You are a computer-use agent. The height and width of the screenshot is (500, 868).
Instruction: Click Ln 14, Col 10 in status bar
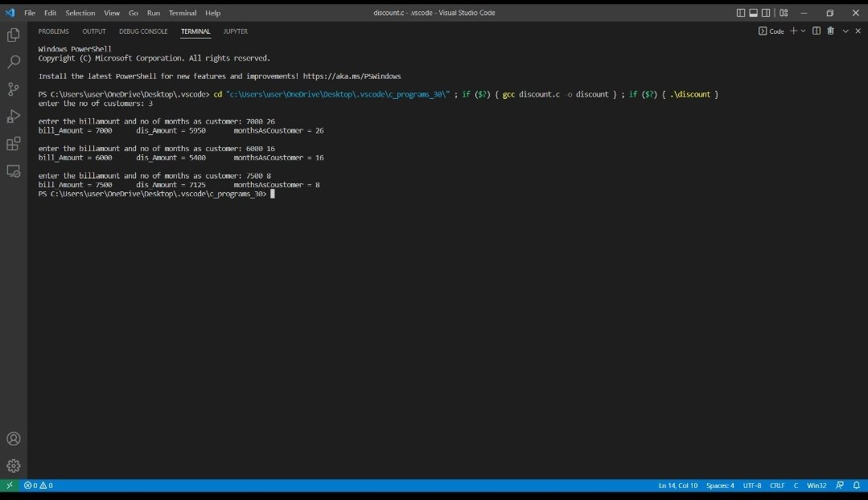point(678,486)
